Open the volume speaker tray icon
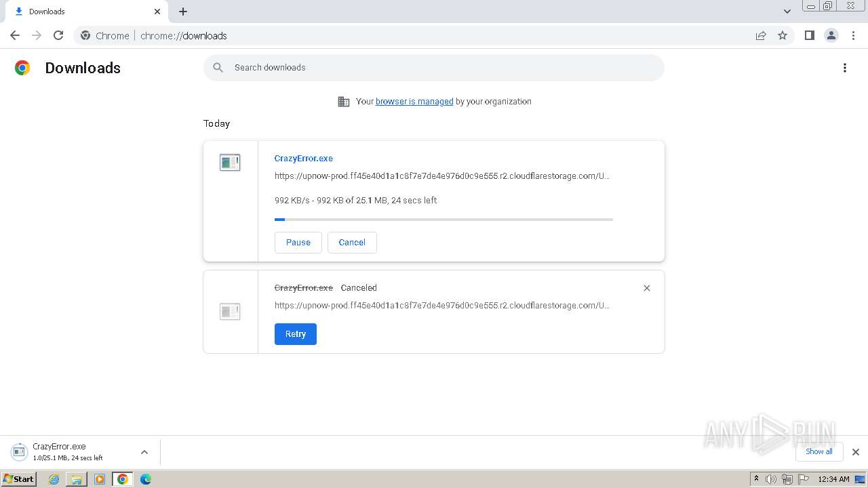This screenshot has height=488, width=868. pyautogui.click(x=771, y=479)
